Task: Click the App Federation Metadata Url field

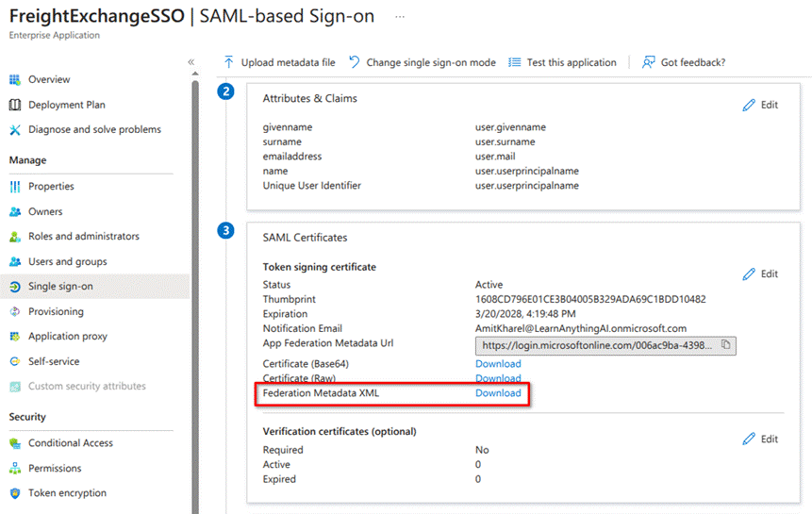Action: (605, 345)
